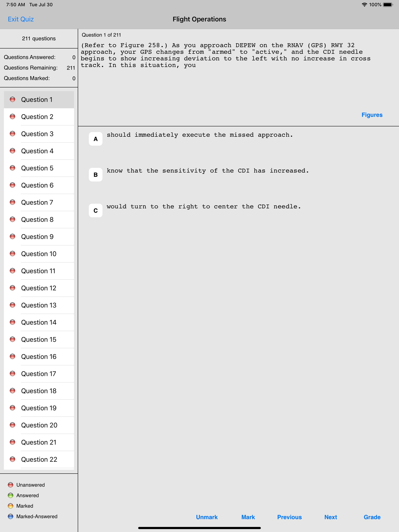
Task: Click the '211 questions' header text
Action: pos(39,39)
